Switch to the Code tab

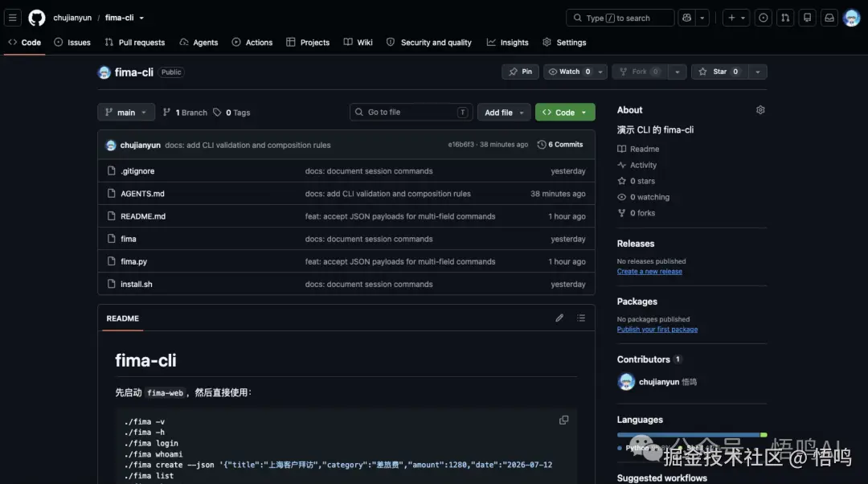coord(24,42)
